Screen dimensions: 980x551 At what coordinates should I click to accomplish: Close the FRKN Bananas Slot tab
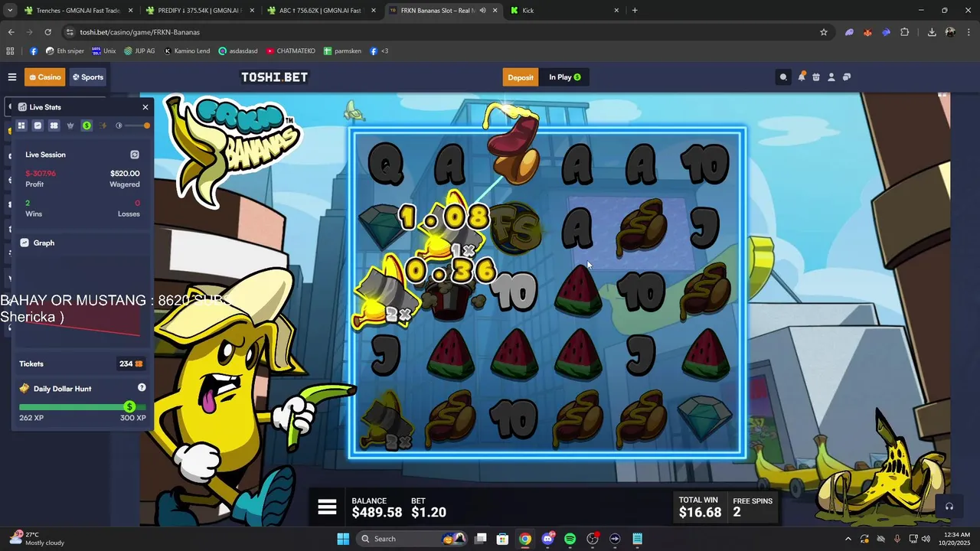point(495,11)
